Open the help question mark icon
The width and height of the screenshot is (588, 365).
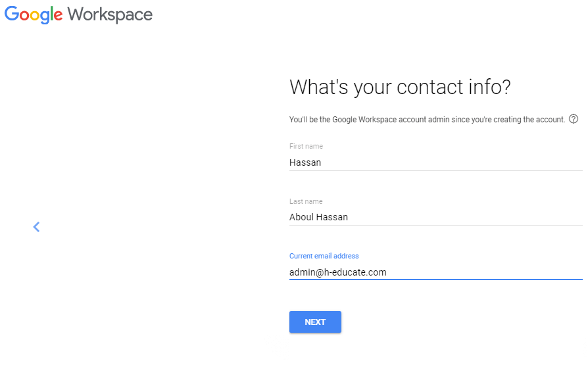pos(574,119)
